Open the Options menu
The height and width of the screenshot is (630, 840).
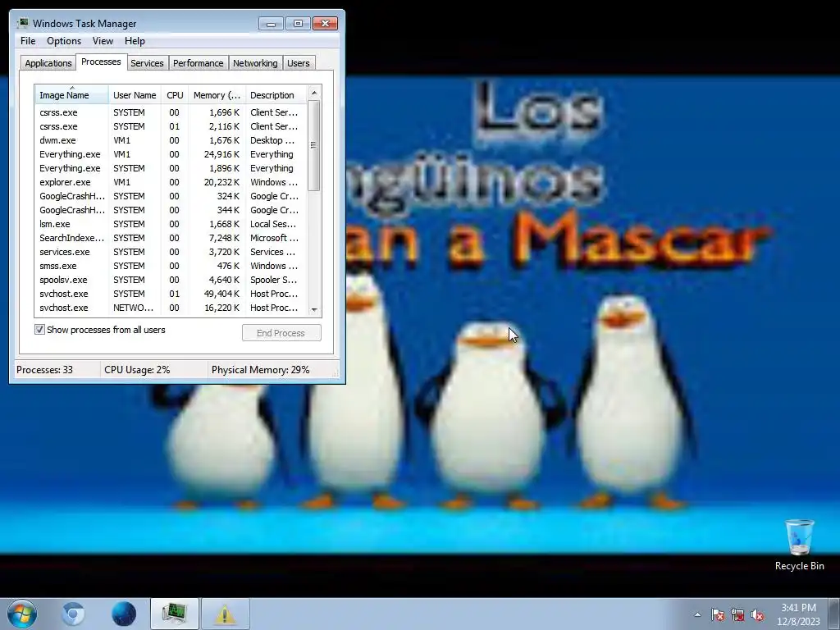pos(64,41)
